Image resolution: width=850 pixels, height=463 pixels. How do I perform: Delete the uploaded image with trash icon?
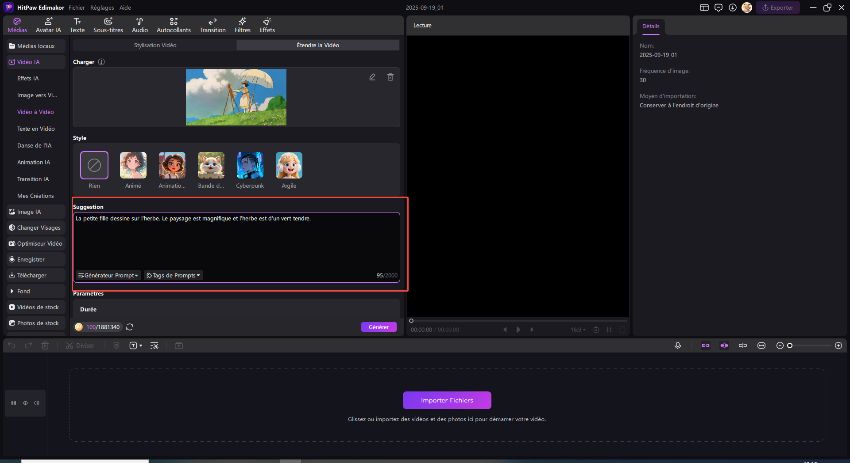(390, 77)
